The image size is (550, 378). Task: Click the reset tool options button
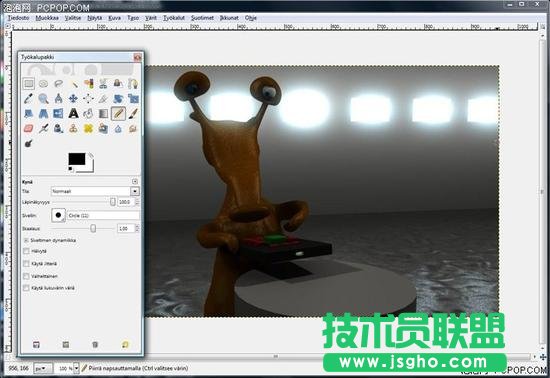click(x=125, y=345)
